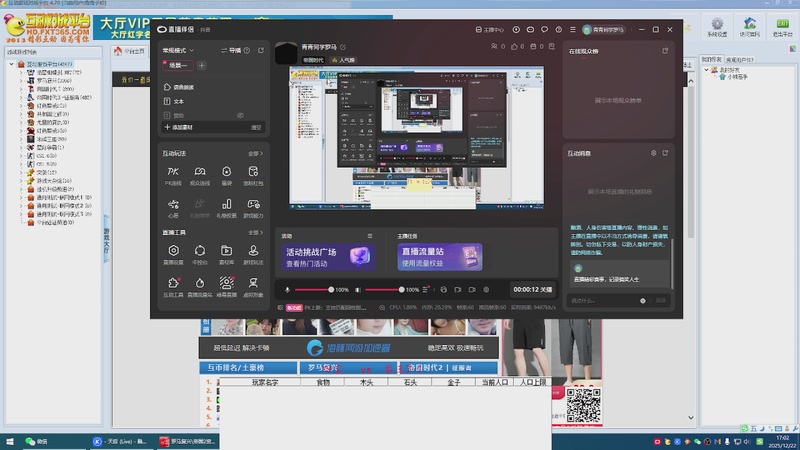Click the chat message input field
The width and height of the screenshot is (800, 450).
coord(603,301)
